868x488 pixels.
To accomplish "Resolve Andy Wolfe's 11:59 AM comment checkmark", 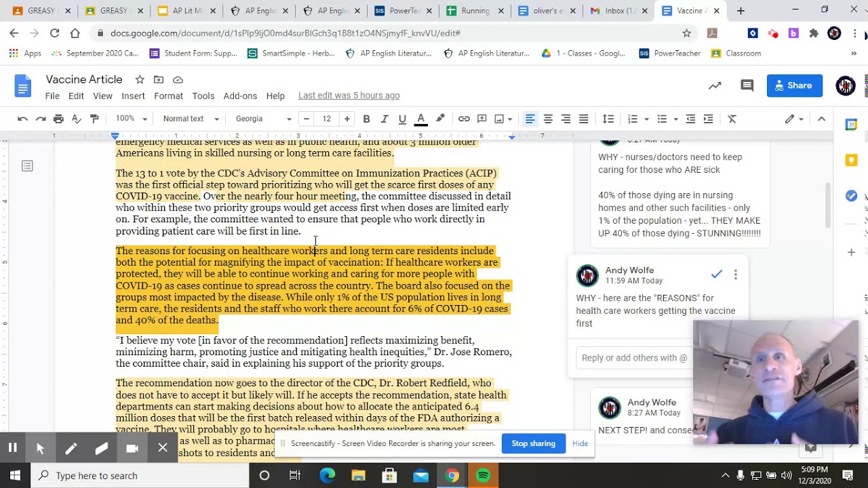I will (716, 274).
